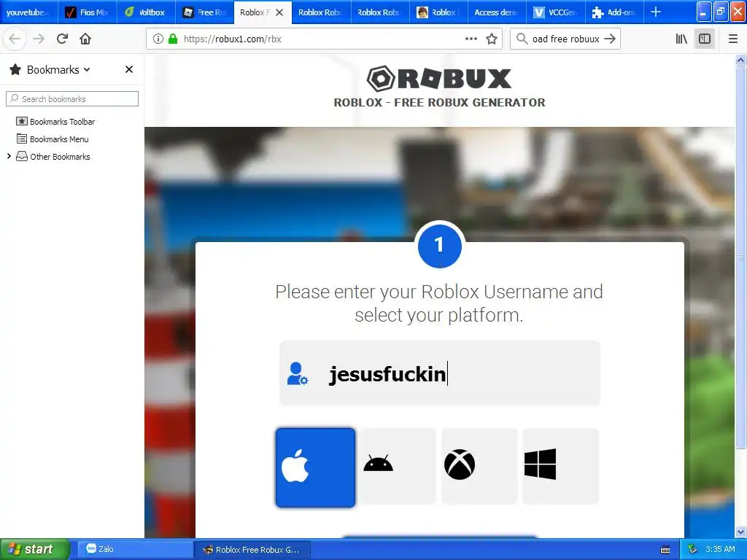747x560 pixels.
Task: Show site information icon in address bar
Action: pos(158,39)
